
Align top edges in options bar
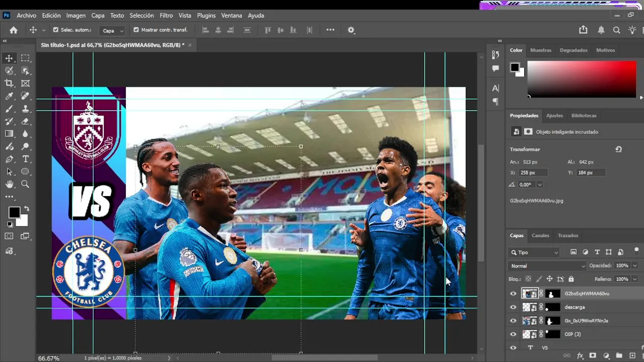click(x=268, y=30)
